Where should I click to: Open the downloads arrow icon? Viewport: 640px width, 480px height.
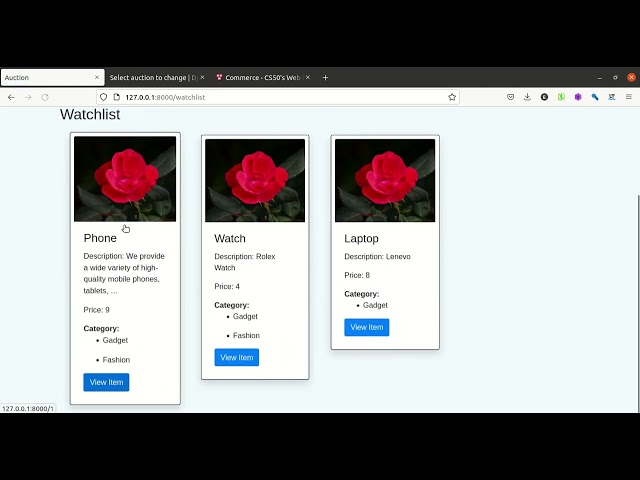pos(527,97)
